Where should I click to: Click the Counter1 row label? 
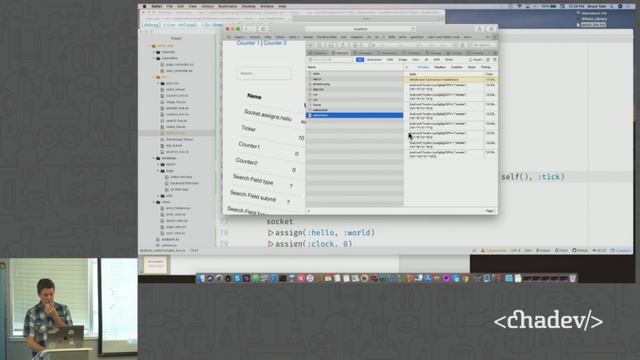[x=249, y=145]
